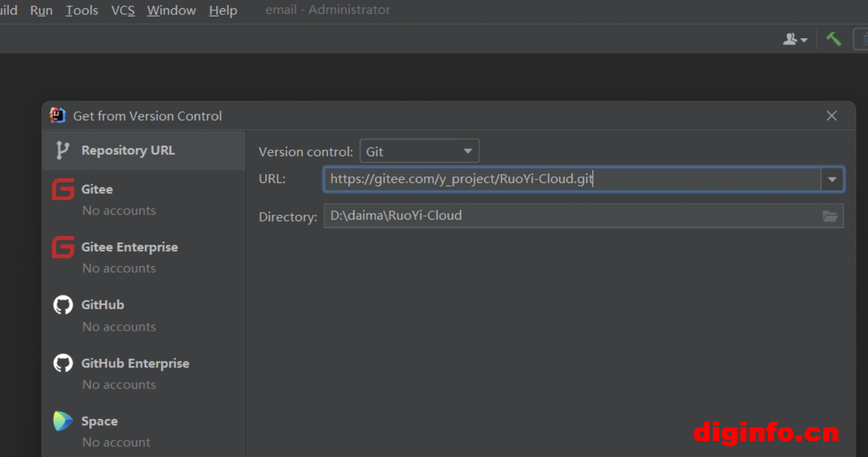Open the Help menu
Viewport: 868px width, 457px height.
click(x=223, y=10)
